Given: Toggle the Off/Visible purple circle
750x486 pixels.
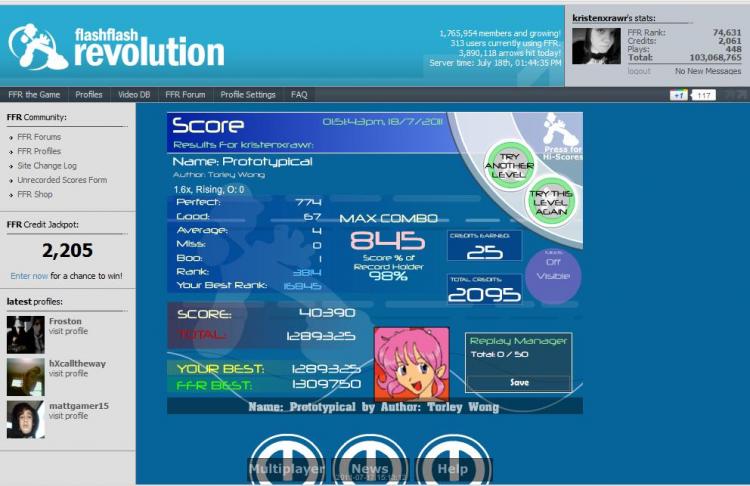Looking at the screenshot, I should (553, 276).
